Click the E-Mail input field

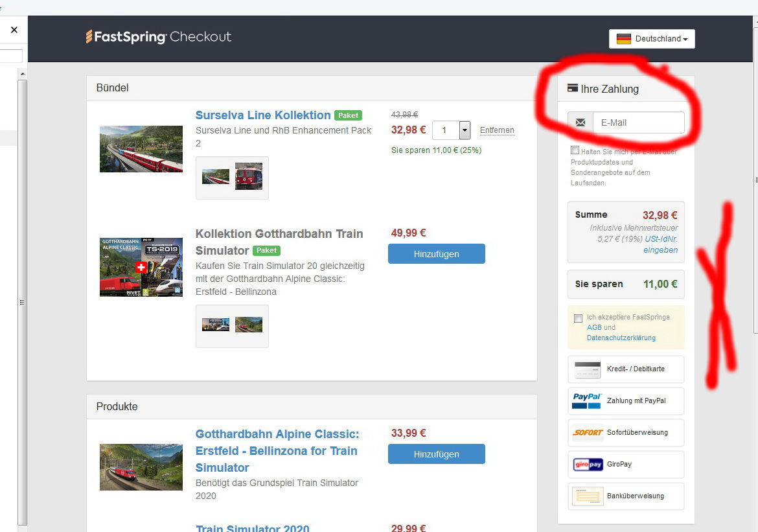(638, 122)
